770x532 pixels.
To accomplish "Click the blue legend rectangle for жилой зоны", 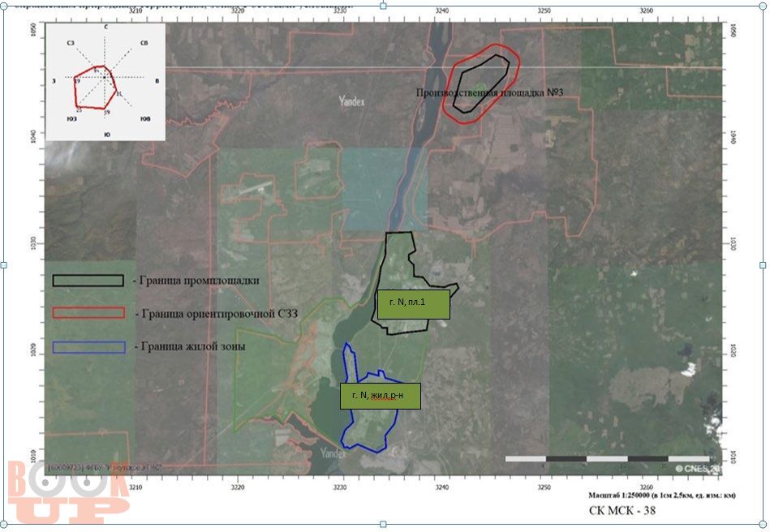I will click(89, 346).
